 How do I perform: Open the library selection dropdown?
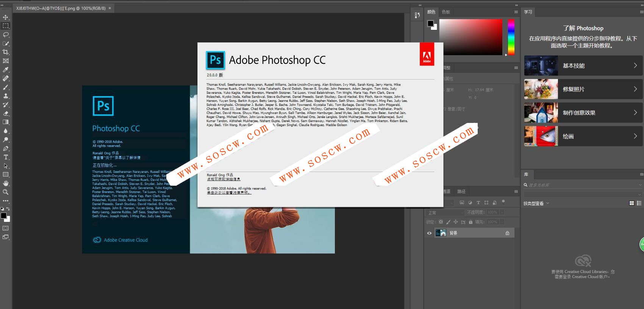coord(583,194)
